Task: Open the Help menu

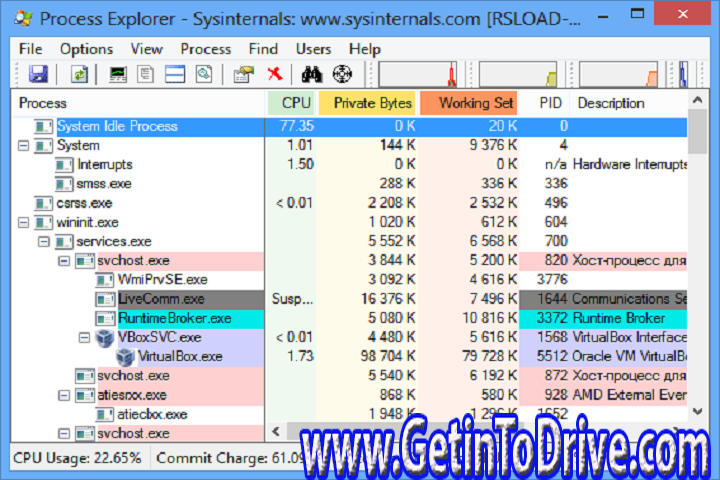Action: 365,49
